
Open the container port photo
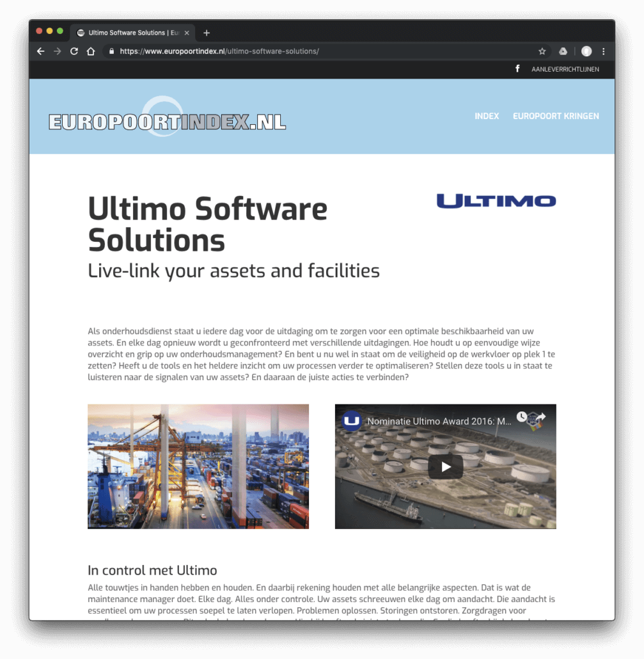pyautogui.click(x=198, y=466)
